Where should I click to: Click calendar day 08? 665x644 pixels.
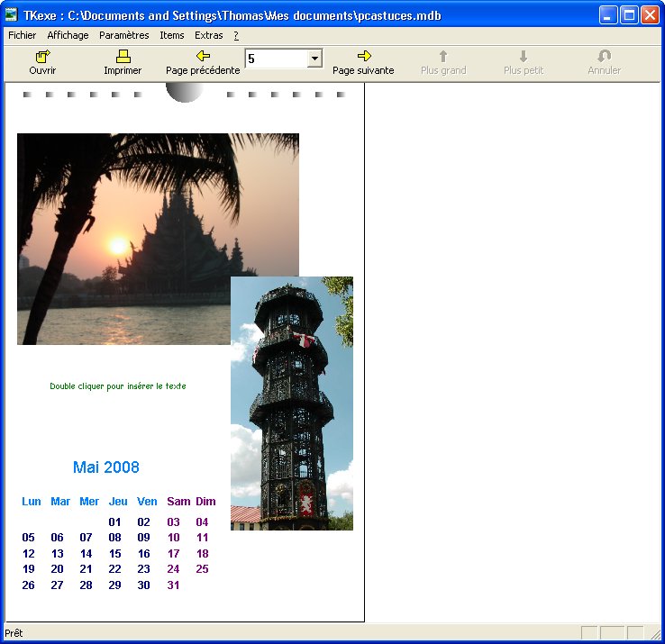click(114, 538)
